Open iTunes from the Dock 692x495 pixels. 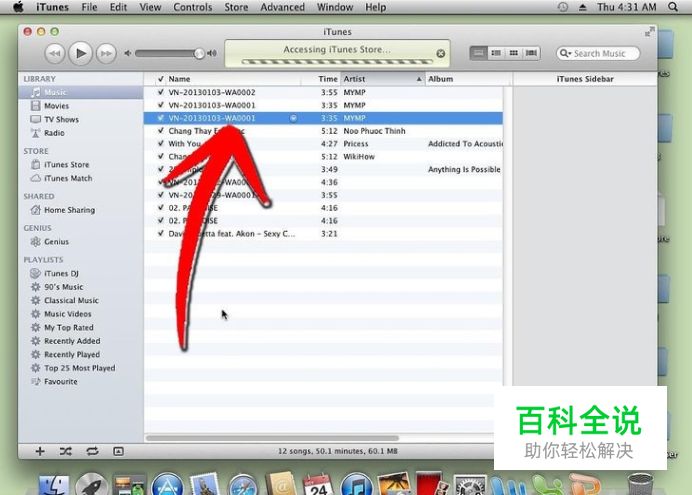(357, 485)
